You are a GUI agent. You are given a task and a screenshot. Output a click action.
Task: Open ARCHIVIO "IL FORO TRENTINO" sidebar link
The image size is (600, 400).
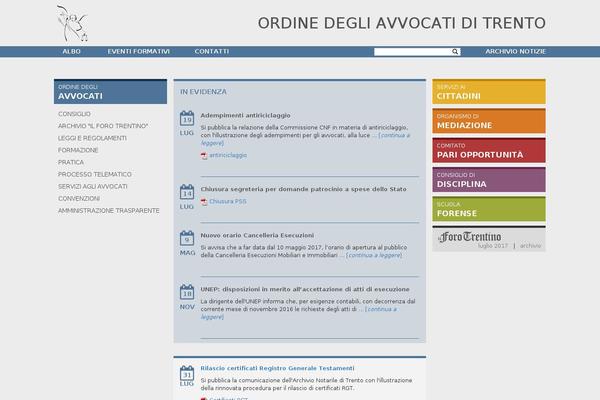[x=103, y=126]
